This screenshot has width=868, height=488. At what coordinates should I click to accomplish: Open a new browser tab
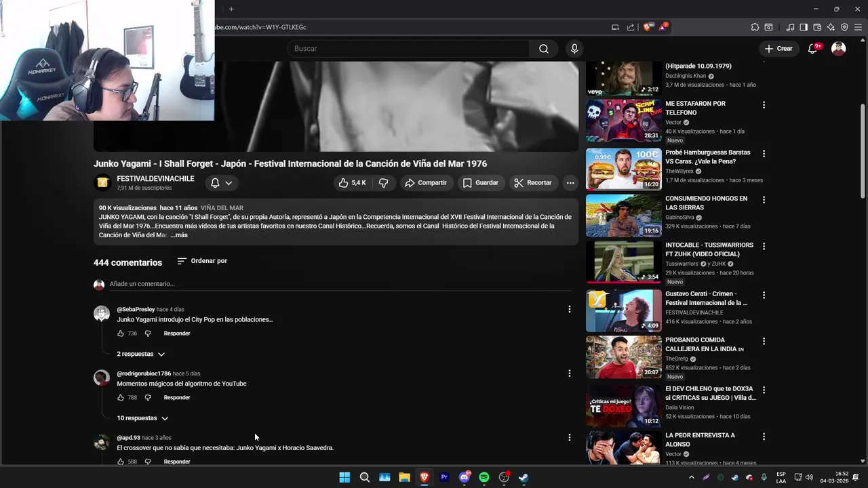[231, 9]
